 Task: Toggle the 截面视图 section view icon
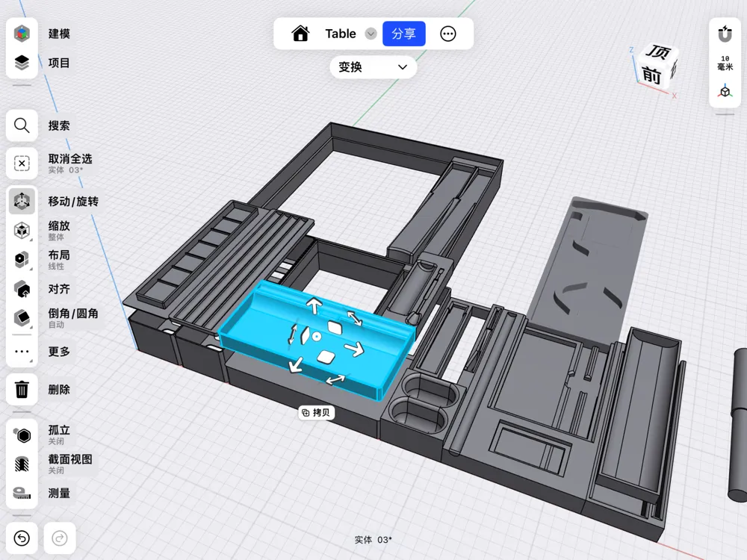(22, 464)
